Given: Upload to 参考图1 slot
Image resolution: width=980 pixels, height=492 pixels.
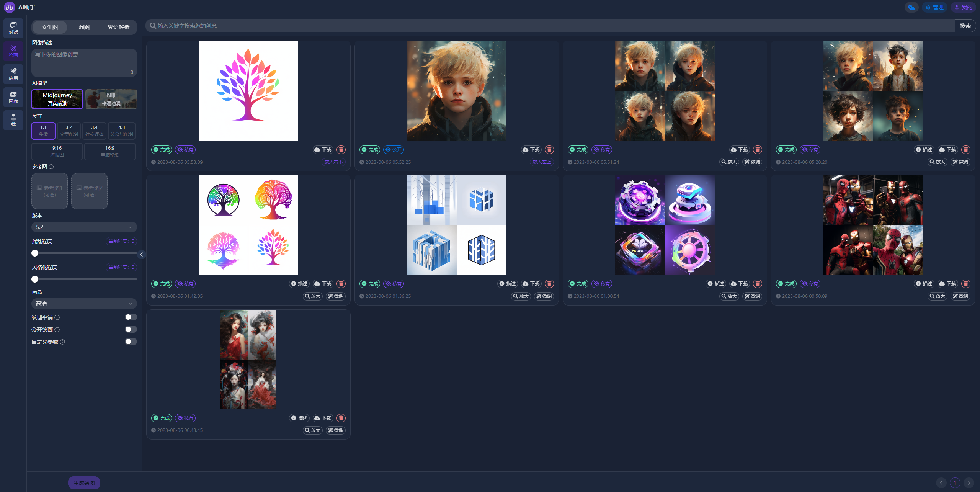Looking at the screenshot, I should (x=50, y=191).
